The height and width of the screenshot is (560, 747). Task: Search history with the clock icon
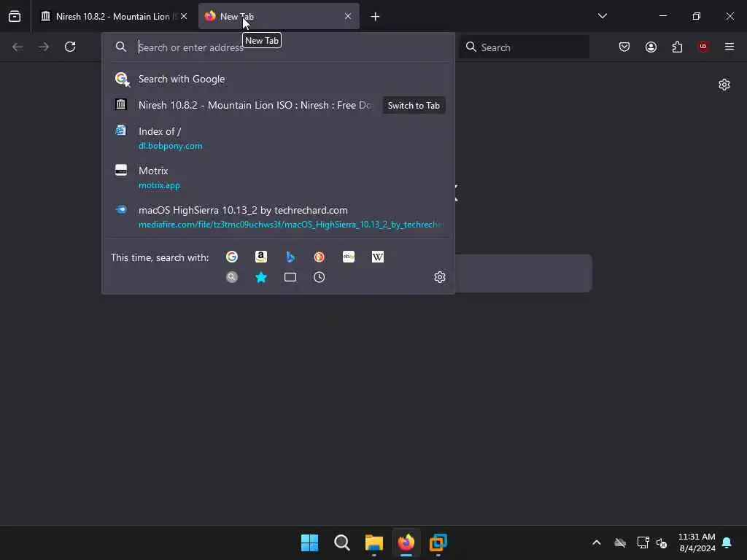point(320,277)
